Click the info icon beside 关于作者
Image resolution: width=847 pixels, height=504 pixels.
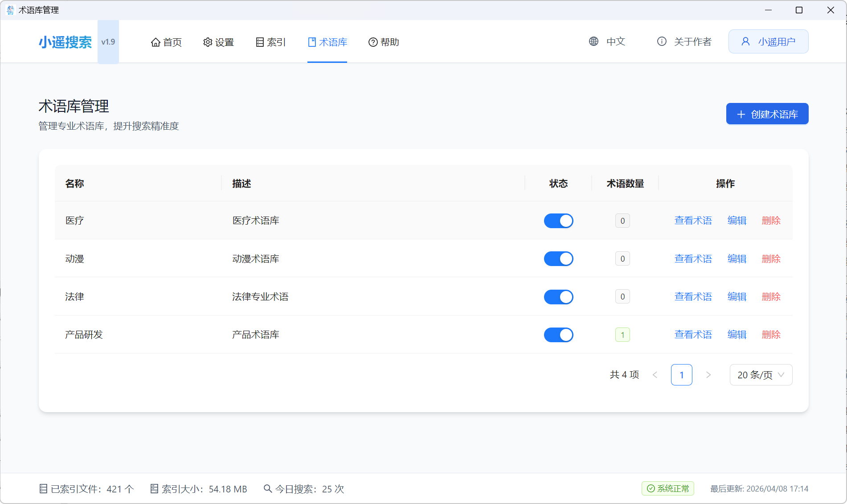[x=662, y=41]
